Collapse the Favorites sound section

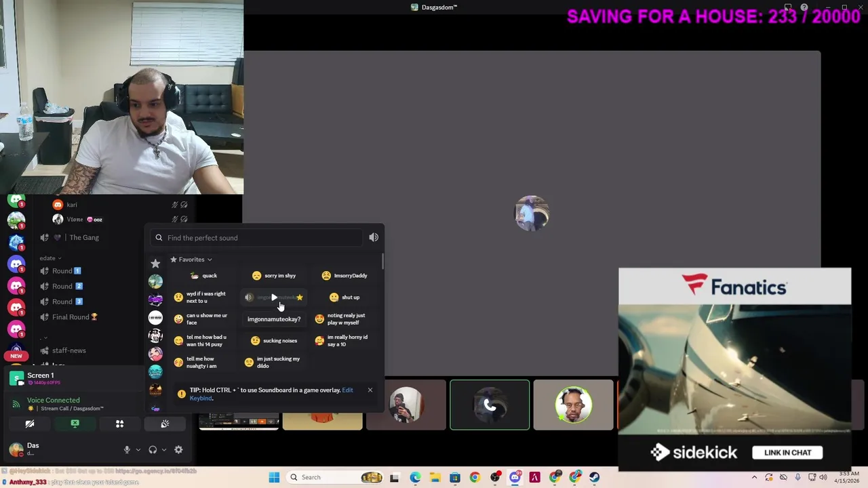[x=191, y=260]
